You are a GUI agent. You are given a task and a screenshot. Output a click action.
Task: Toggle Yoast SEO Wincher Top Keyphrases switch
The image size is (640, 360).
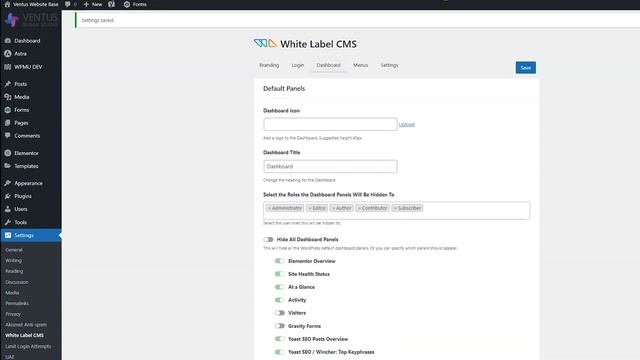pyautogui.click(x=280, y=352)
